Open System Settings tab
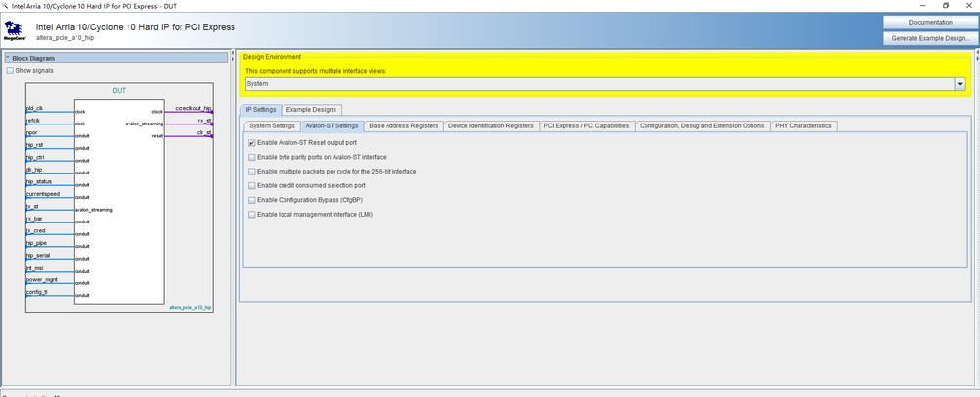This screenshot has width=980, height=397. click(272, 126)
